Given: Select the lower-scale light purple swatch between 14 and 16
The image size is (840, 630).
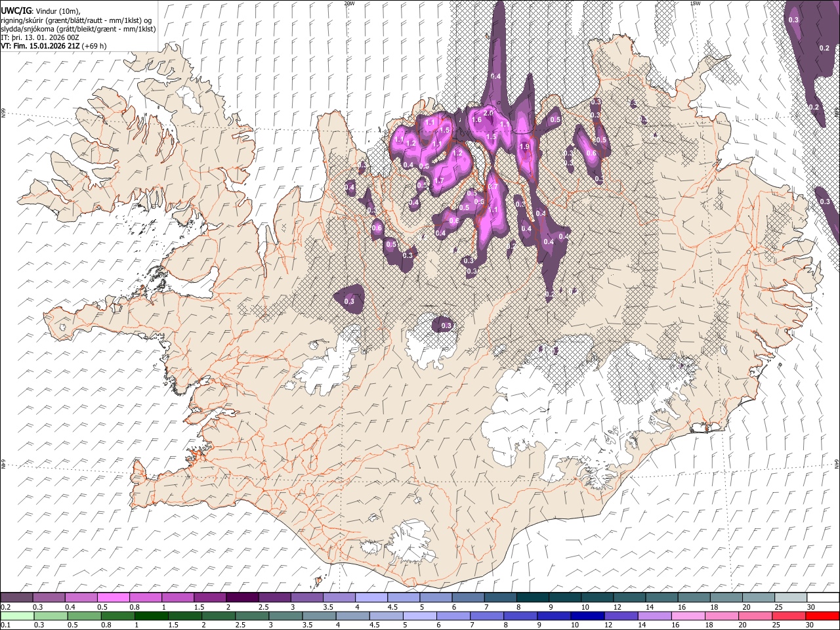Looking at the screenshot, I should click(x=655, y=616).
